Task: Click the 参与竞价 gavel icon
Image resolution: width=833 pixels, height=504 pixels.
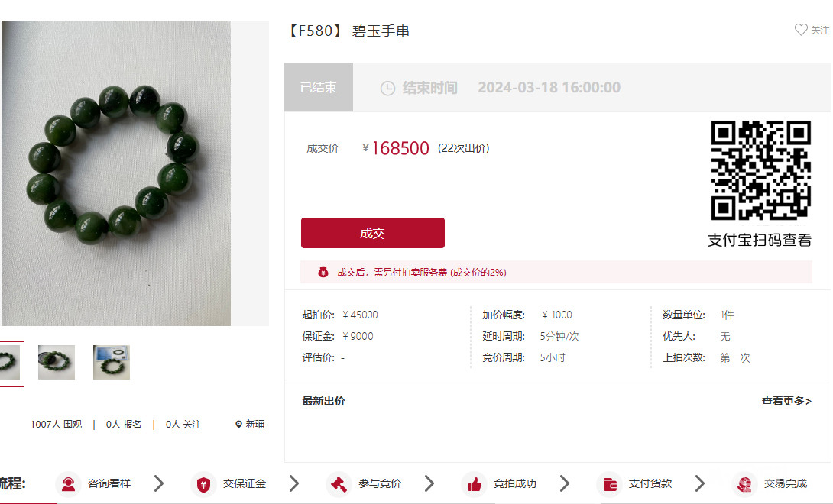Action: pos(339,484)
